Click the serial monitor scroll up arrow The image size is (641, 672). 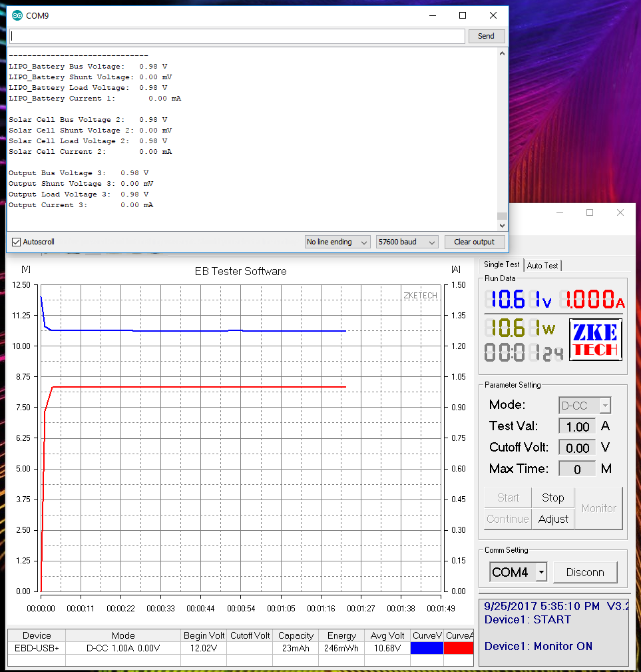503,53
